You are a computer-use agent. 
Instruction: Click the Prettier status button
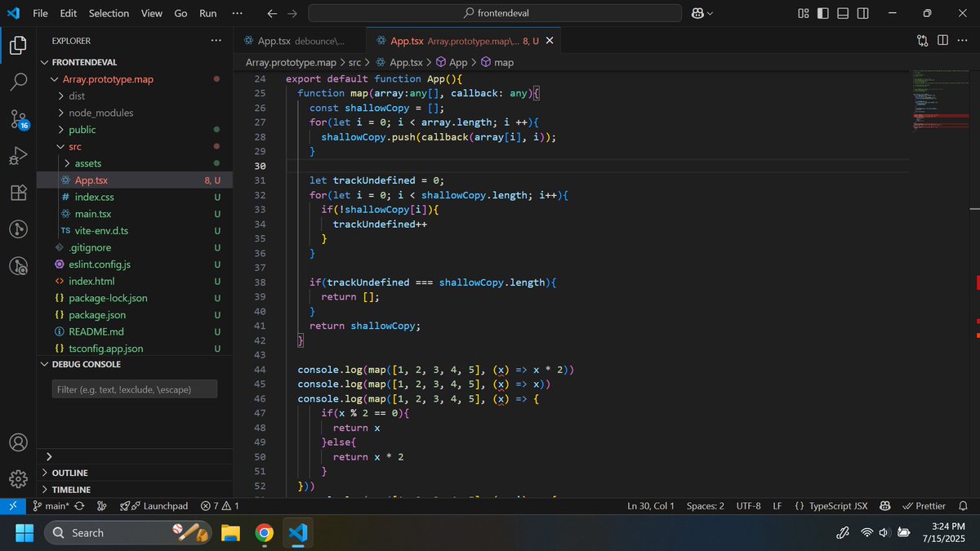924,506
